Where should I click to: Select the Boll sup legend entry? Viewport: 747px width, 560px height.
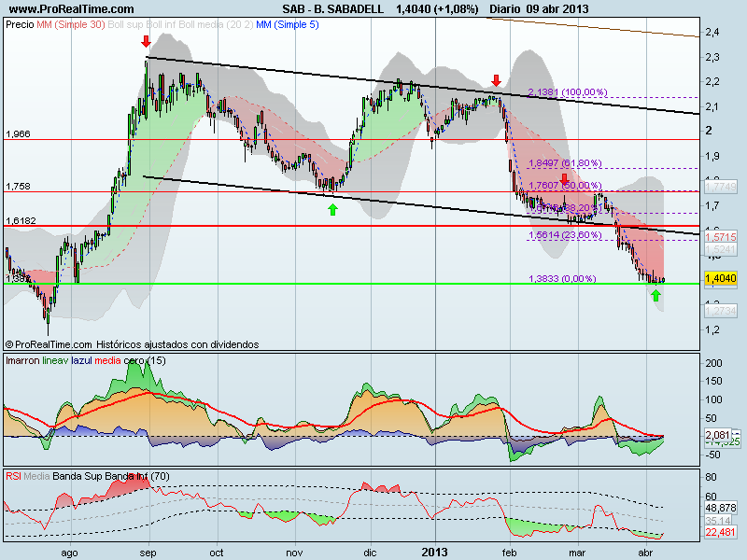(x=125, y=24)
